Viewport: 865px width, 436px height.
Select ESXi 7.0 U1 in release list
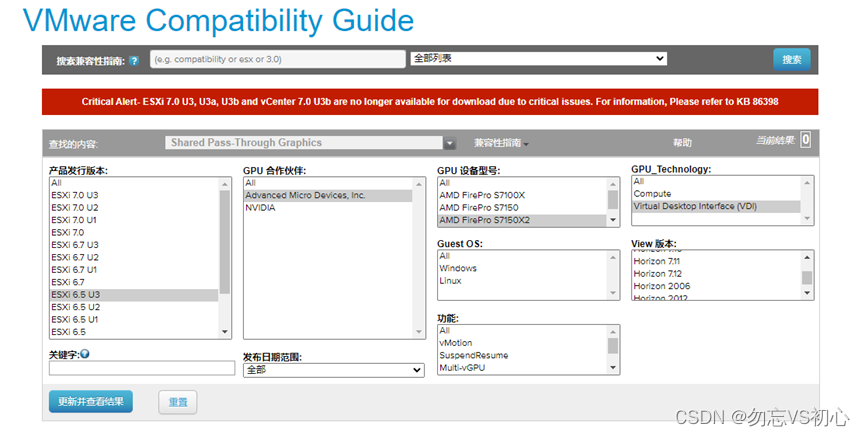134,220
